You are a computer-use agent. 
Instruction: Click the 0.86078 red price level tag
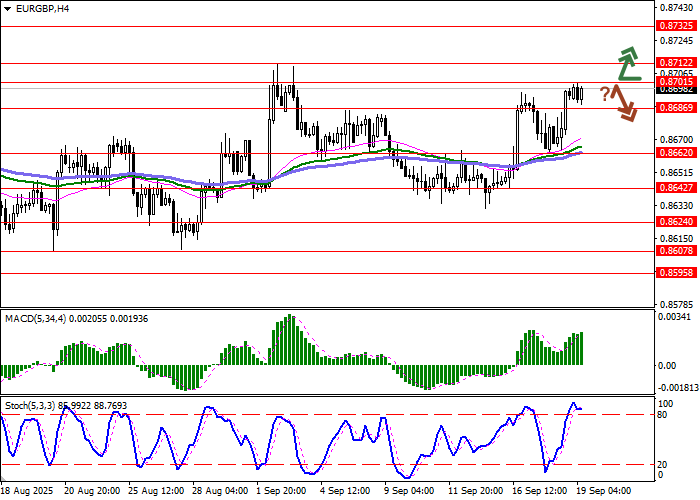(675, 252)
